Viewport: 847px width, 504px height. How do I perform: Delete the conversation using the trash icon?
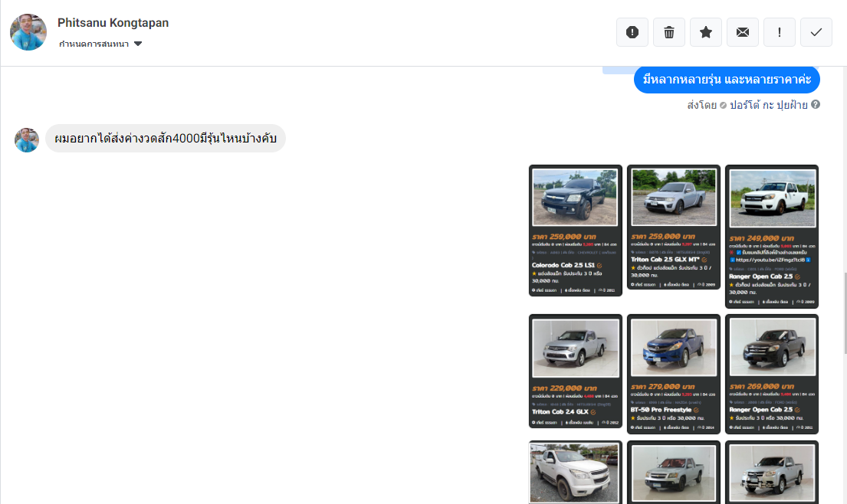pyautogui.click(x=669, y=32)
